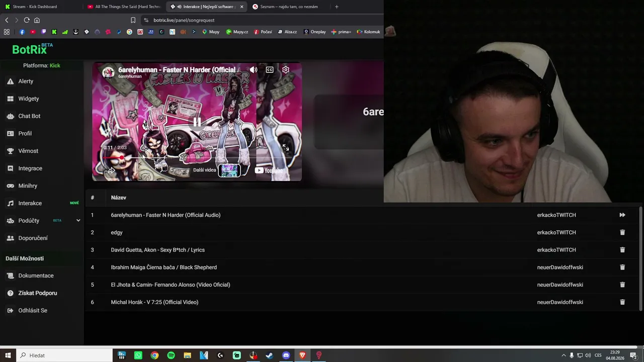Expand the Podúčty submenu chevron

point(78,221)
